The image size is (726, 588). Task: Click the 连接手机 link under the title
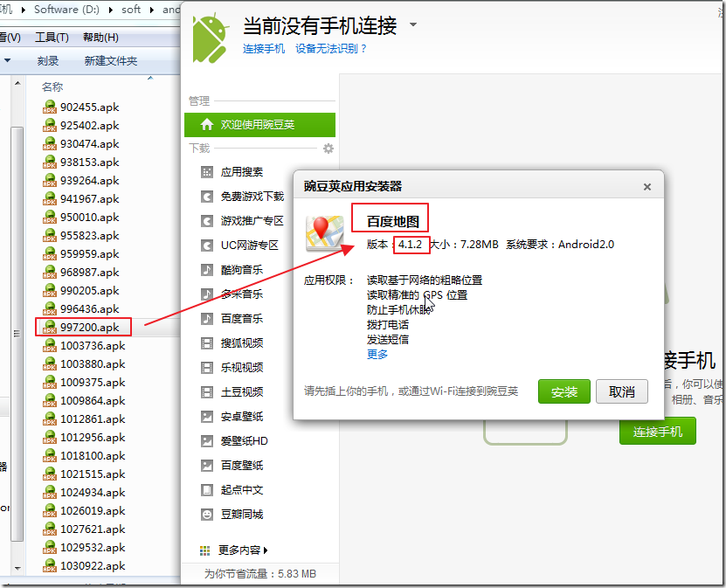tap(264, 49)
